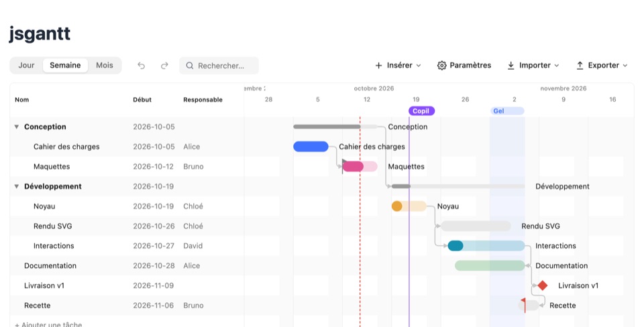Click responsable Alice on Documentation row
This screenshot has height=327, width=644.
point(192,265)
